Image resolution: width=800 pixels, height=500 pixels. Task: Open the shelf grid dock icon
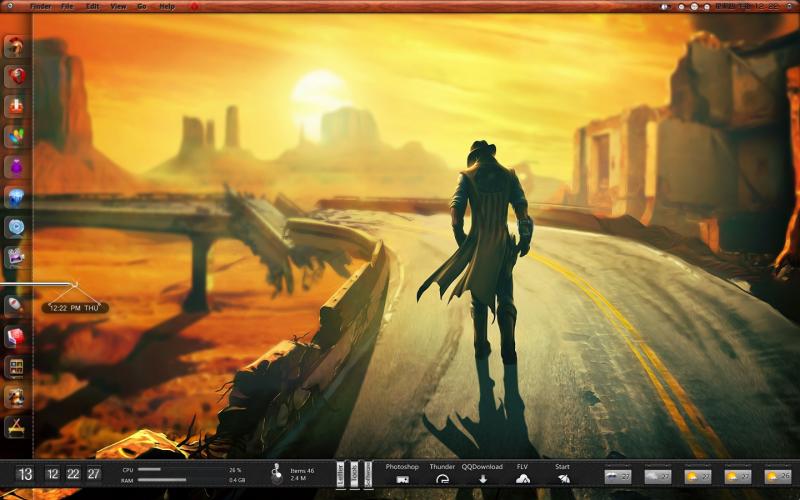(16, 367)
